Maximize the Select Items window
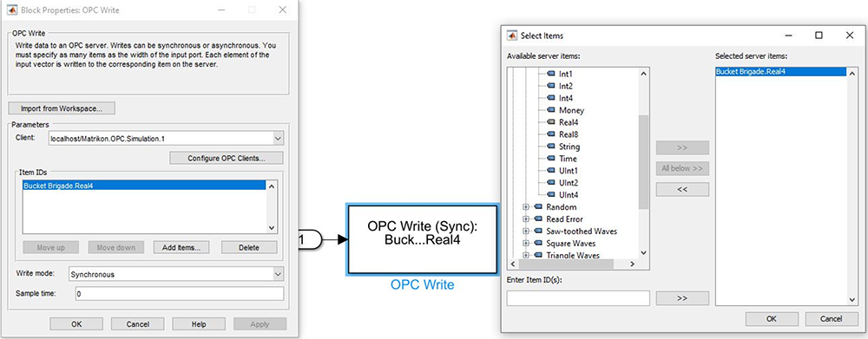The width and height of the screenshot is (868, 339). click(819, 35)
